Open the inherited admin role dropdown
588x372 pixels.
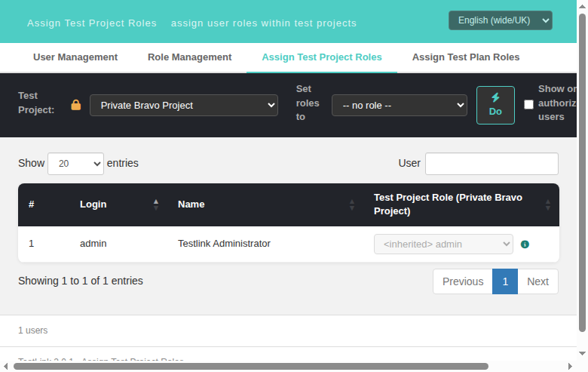[443, 244]
